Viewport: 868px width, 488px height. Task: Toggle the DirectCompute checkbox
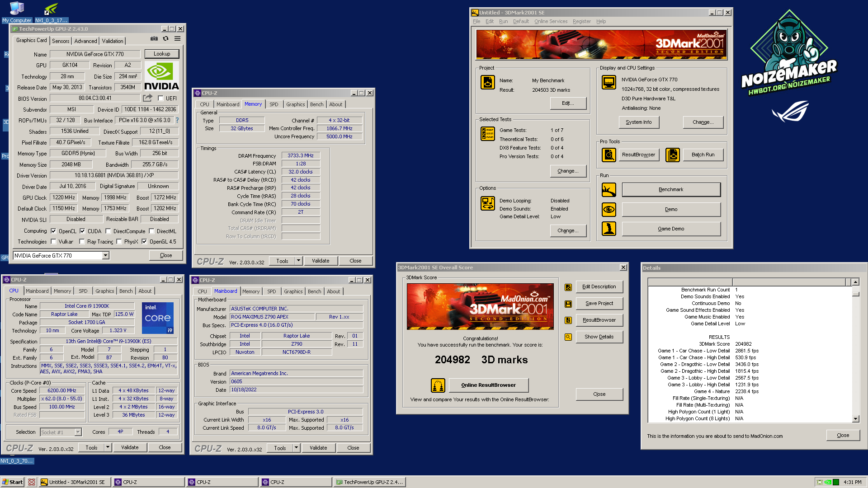108,231
